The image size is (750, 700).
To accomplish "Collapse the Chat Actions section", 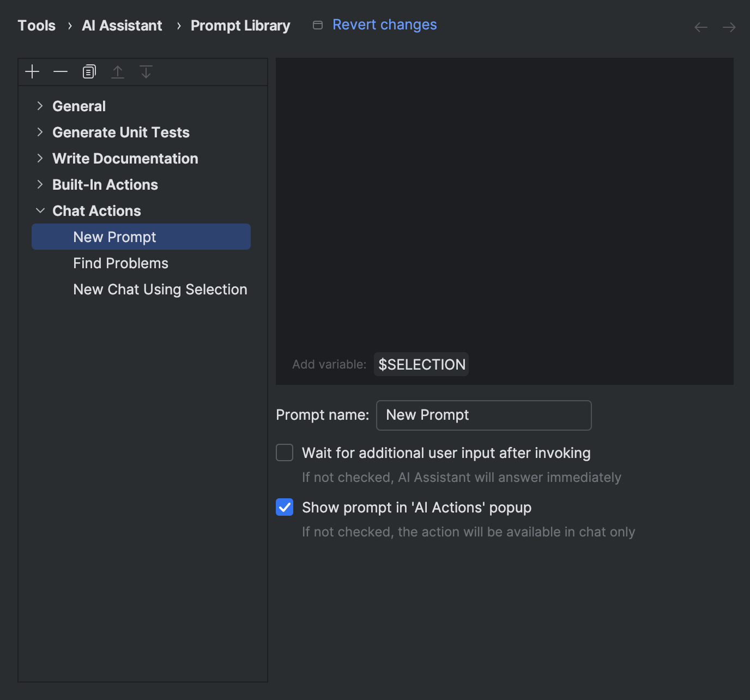I will (x=40, y=210).
